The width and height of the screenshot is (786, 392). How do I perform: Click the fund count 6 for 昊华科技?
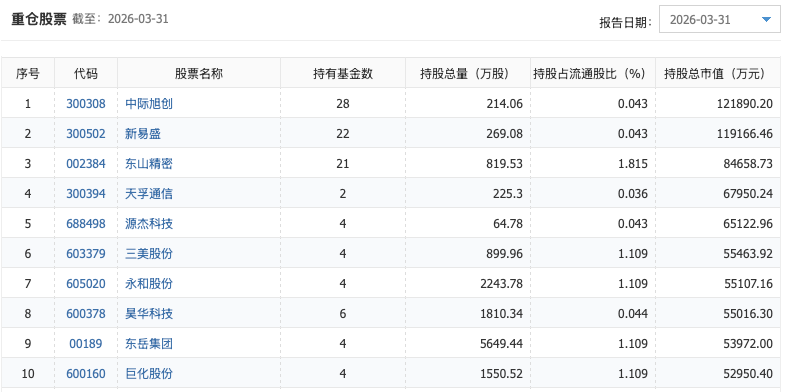click(343, 314)
